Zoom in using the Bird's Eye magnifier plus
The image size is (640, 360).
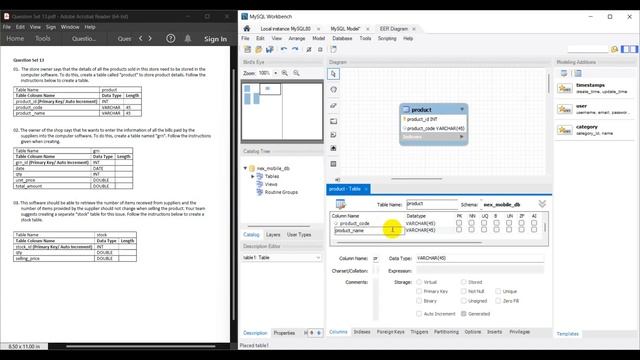284,73
